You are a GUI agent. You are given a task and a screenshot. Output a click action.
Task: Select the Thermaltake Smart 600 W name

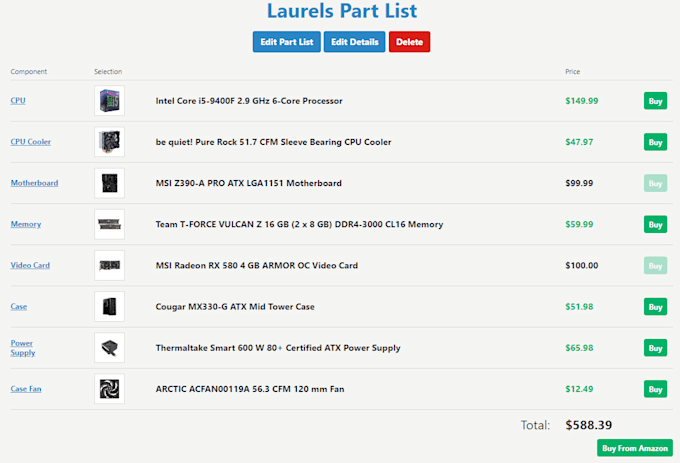pos(278,348)
